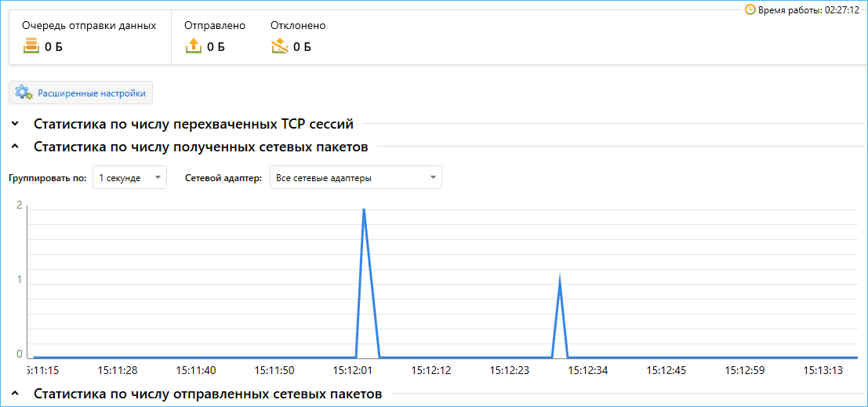Expand the intercepted TCP sessions statistics chevron
This screenshot has width=868, height=407.
click(16, 124)
